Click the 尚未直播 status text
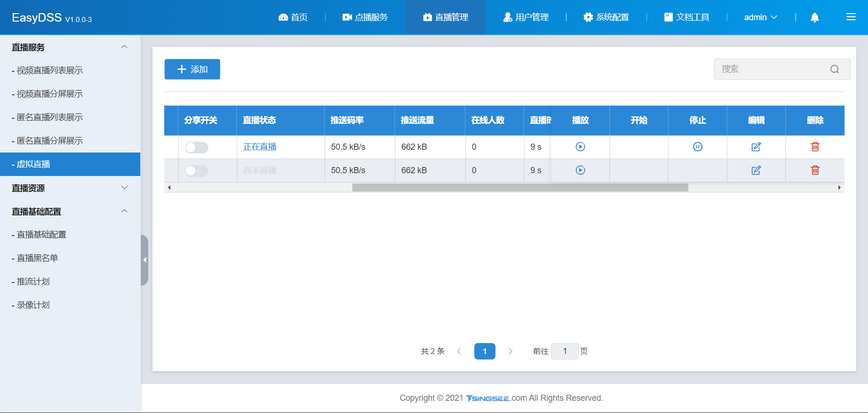868x413 pixels. [x=260, y=170]
